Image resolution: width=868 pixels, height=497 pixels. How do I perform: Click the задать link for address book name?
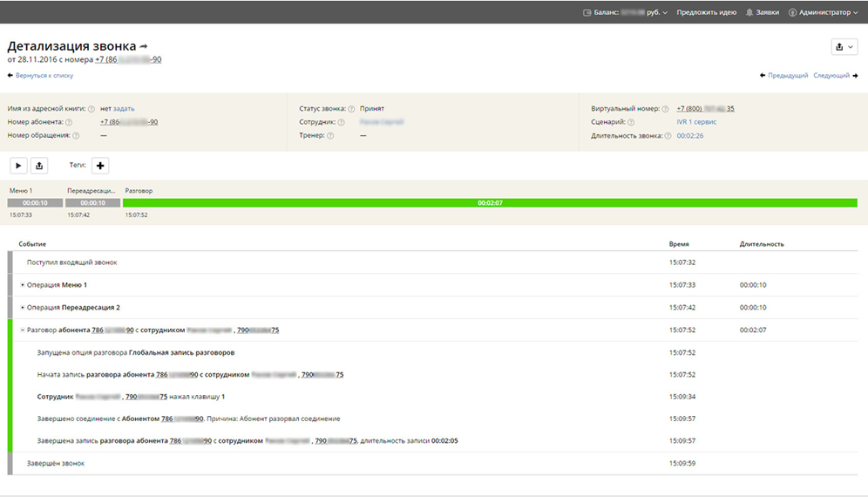tap(124, 109)
